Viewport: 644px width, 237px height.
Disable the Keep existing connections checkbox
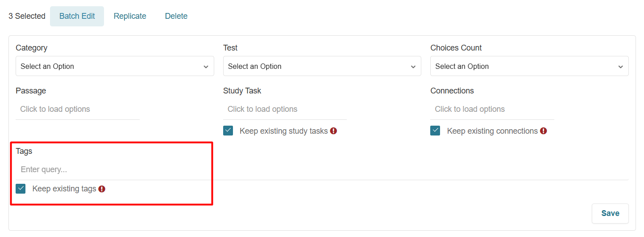click(435, 131)
